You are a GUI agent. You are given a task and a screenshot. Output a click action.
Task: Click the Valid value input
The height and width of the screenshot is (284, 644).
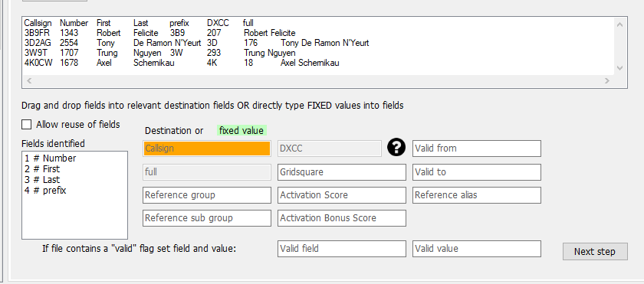point(476,249)
